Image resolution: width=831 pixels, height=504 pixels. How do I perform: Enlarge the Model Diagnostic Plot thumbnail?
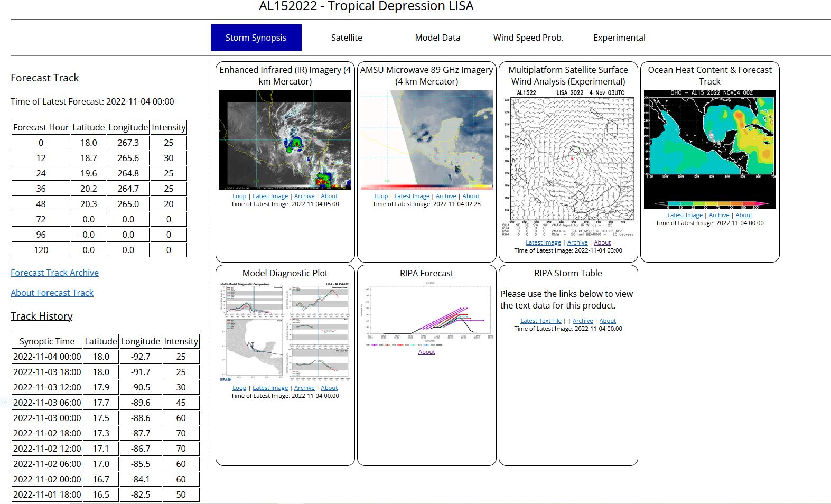pyautogui.click(x=285, y=331)
